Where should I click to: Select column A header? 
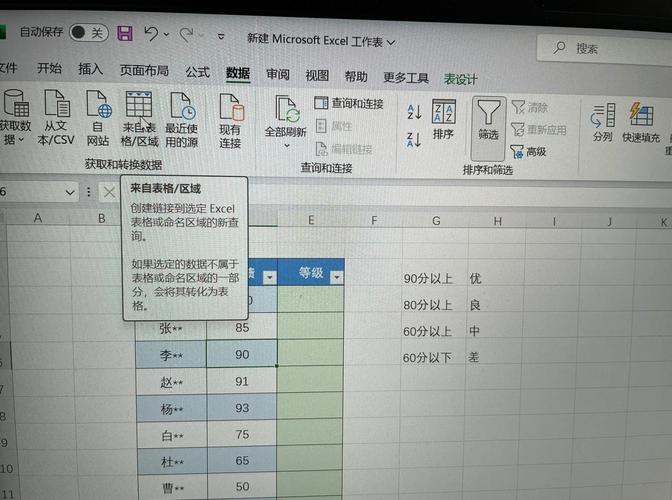(x=38, y=218)
